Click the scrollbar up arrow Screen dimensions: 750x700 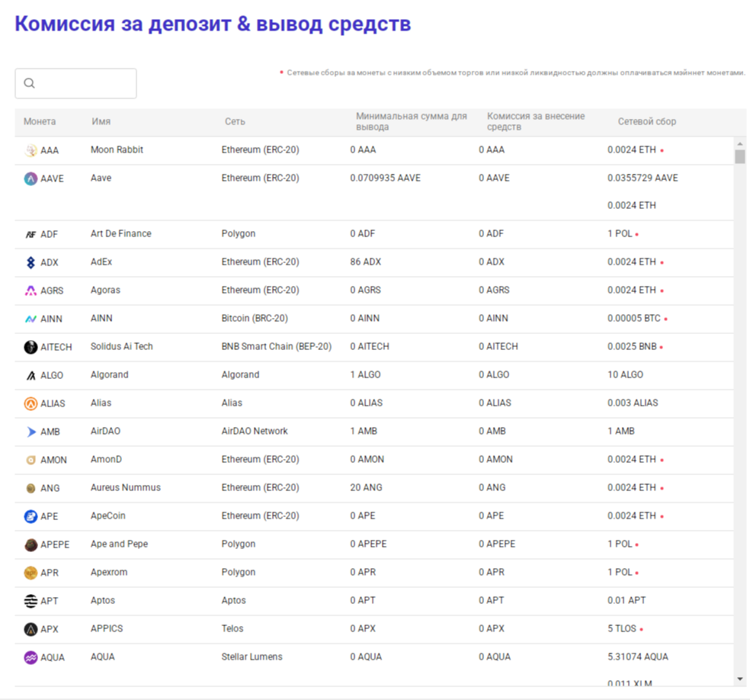pos(739,143)
